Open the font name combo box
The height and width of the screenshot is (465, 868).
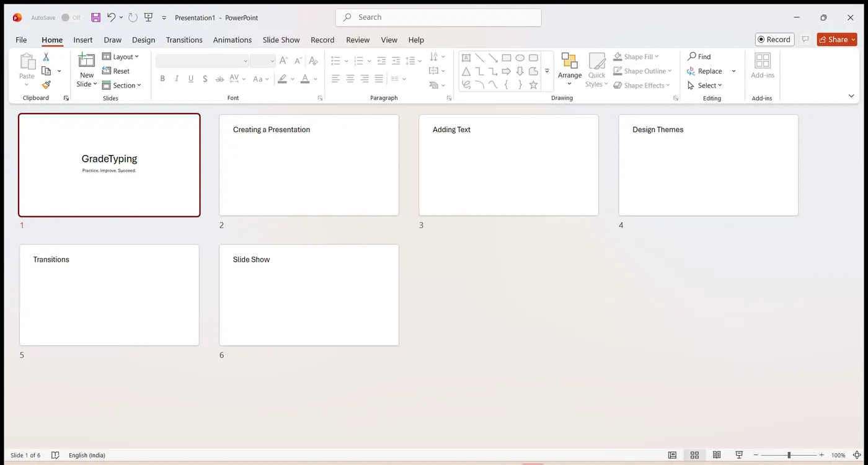pos(202,61)
